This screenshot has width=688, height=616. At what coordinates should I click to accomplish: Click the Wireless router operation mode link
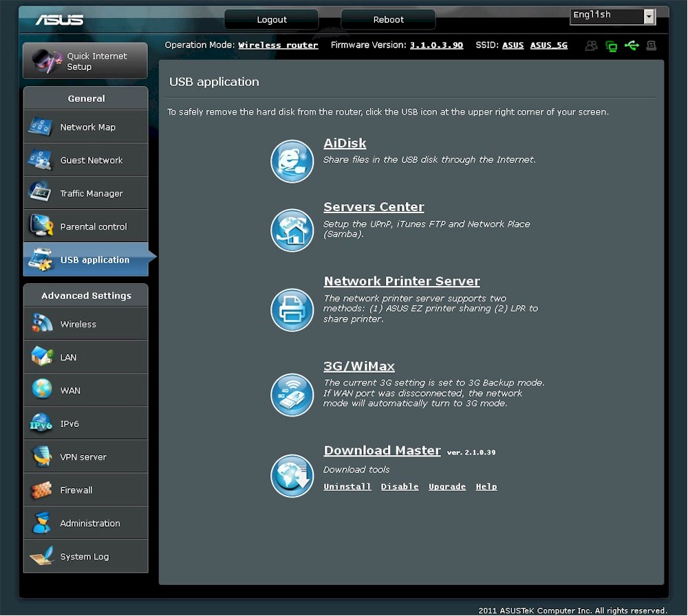pos(278,45)
